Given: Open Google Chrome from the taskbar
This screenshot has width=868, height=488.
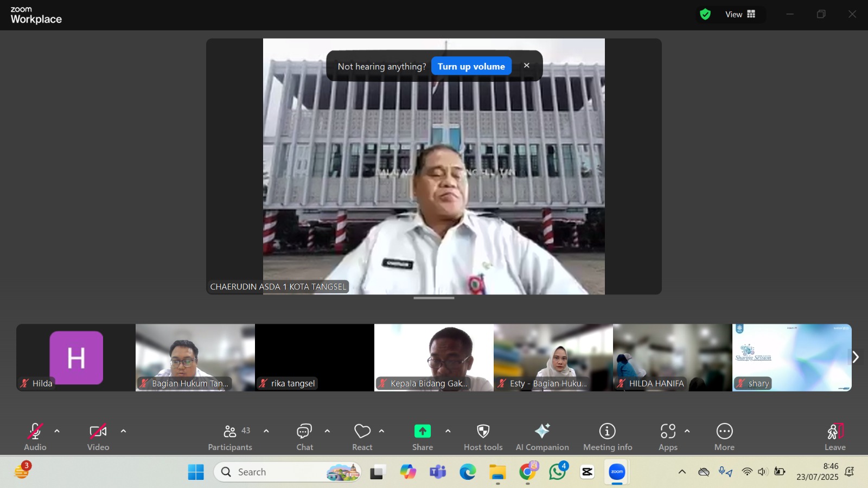Looking at the screenshot, I should [528, 472].
